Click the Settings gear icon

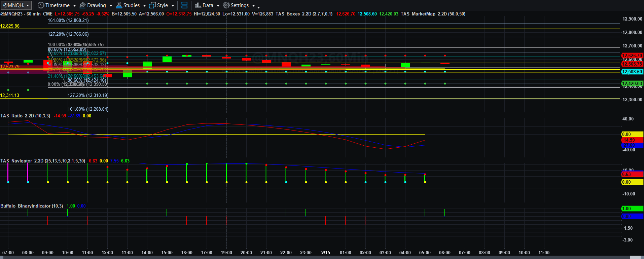click(x=226, y=5)
